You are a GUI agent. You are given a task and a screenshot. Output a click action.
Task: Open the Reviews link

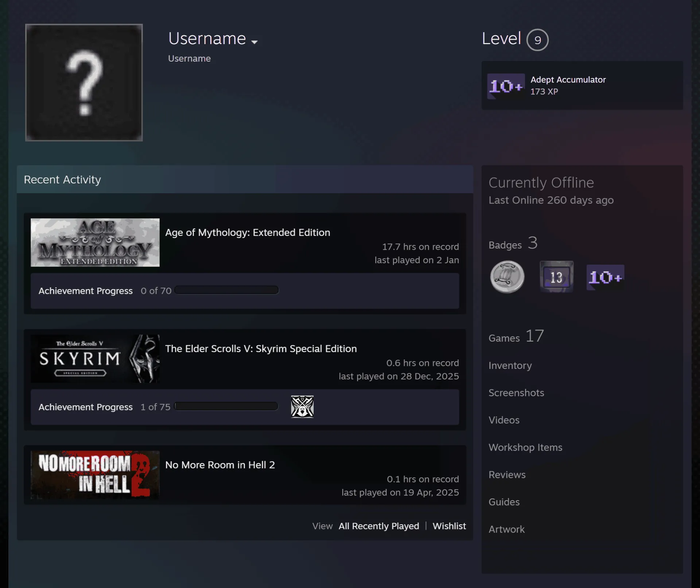507,475
